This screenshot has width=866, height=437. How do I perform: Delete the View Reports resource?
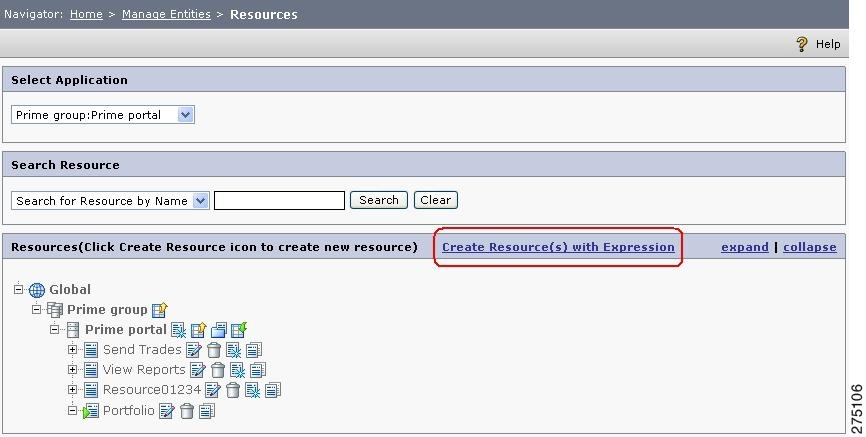[218, 370]
